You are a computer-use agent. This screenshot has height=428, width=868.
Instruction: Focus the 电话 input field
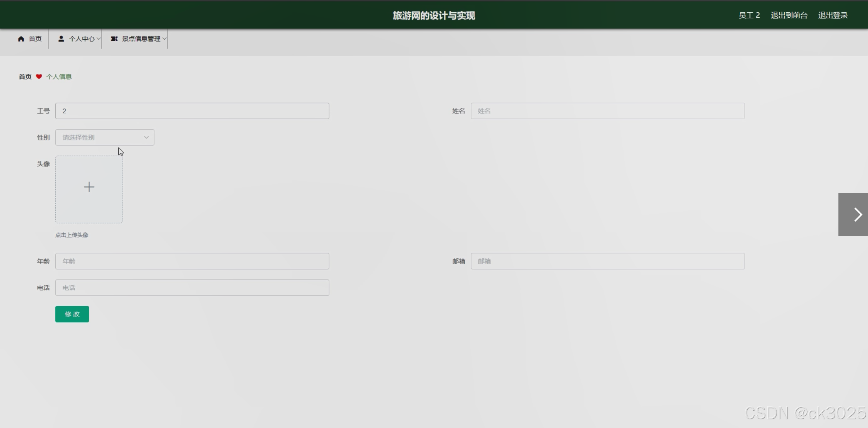click(192, 288)
